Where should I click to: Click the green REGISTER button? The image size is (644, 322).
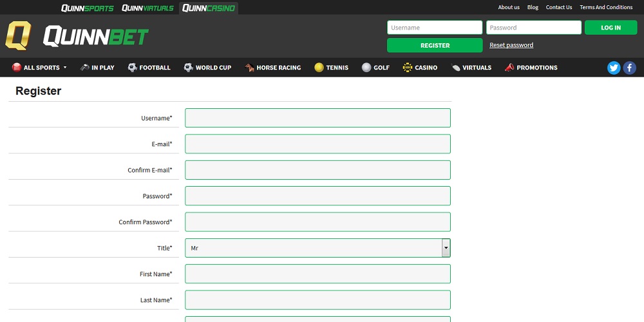[x=435, y=45]
